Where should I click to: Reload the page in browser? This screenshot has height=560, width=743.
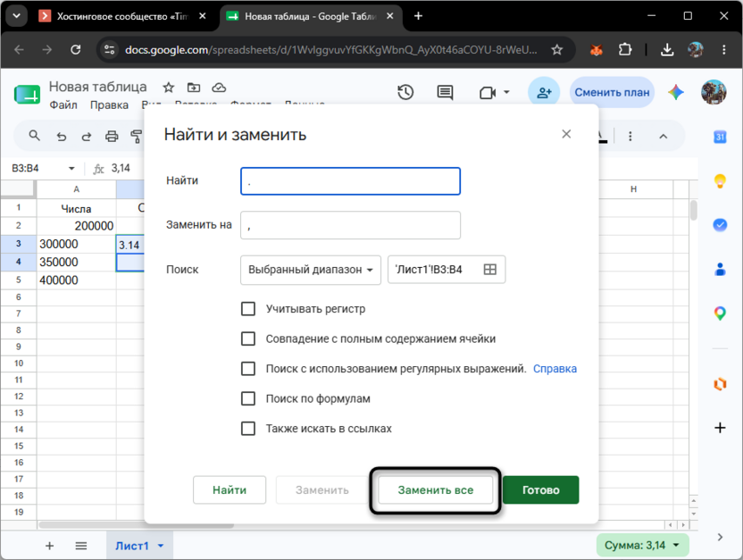click(75, 49)
